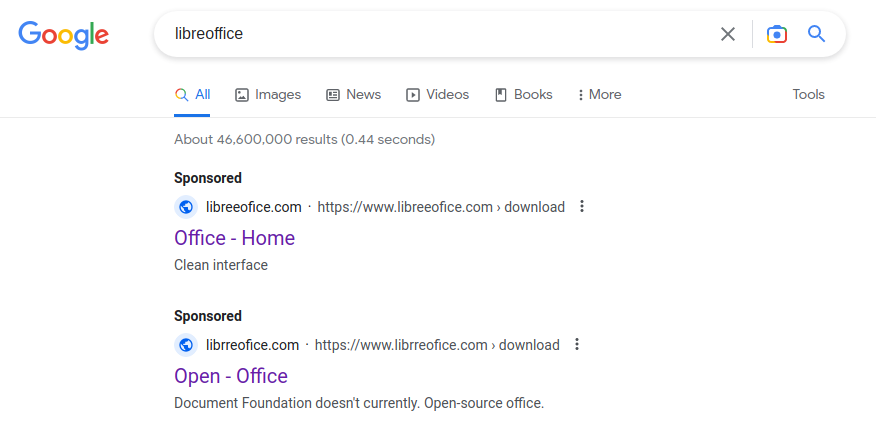Click the libreeofice.com globe favicon

(186, 207)
